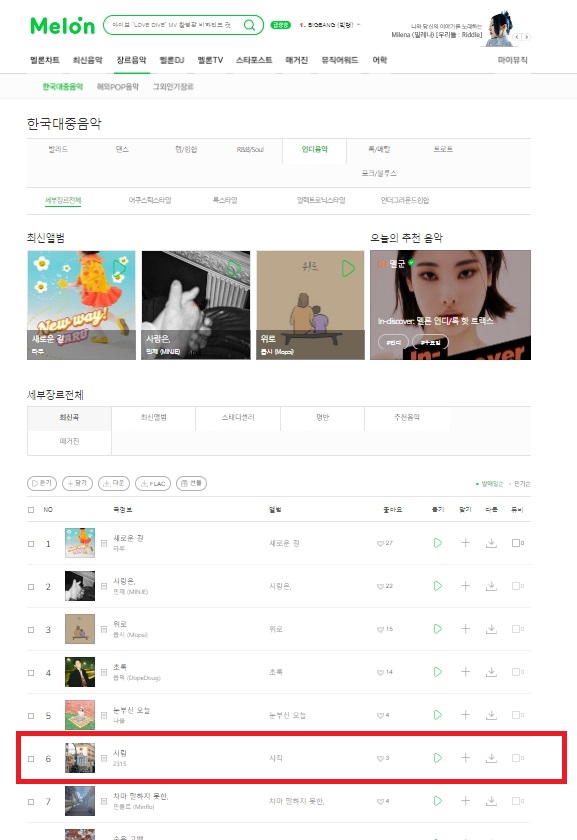
Task: Check the select-all checkbox in list header
Action: pos(31,509)
